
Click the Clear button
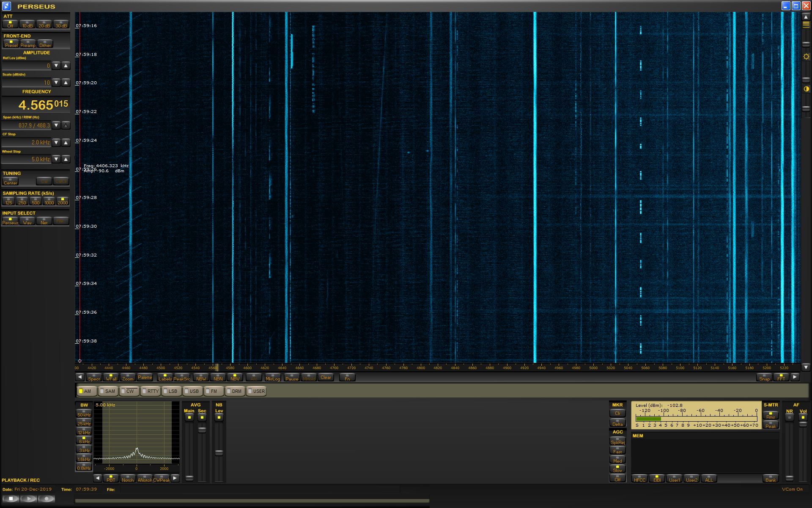(326, 377)
